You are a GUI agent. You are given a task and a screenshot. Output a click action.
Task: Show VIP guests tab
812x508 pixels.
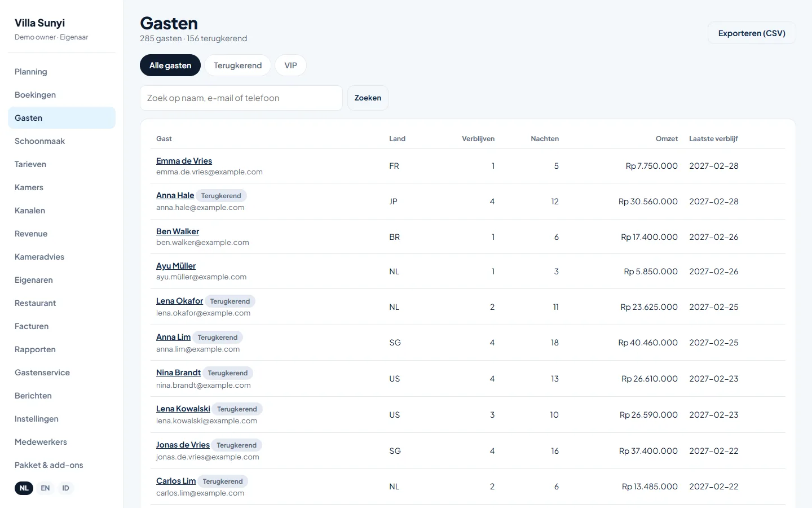290,65
